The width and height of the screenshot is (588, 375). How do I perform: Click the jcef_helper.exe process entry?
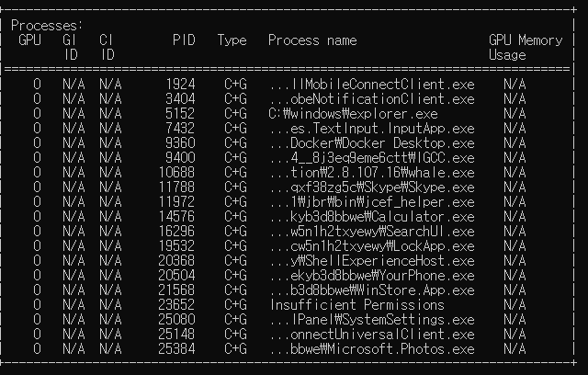372,202
